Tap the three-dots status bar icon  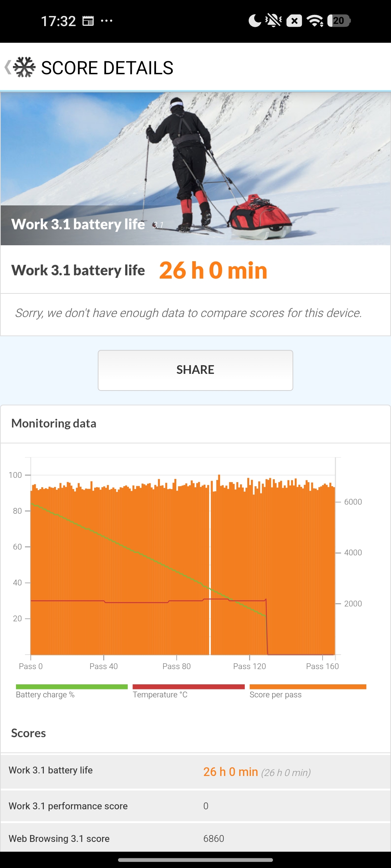click(106, 21)
